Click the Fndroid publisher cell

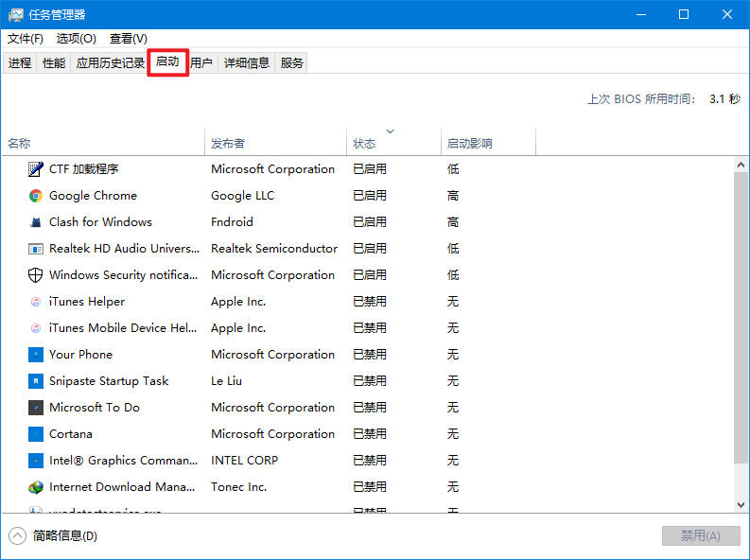(232, 222)
